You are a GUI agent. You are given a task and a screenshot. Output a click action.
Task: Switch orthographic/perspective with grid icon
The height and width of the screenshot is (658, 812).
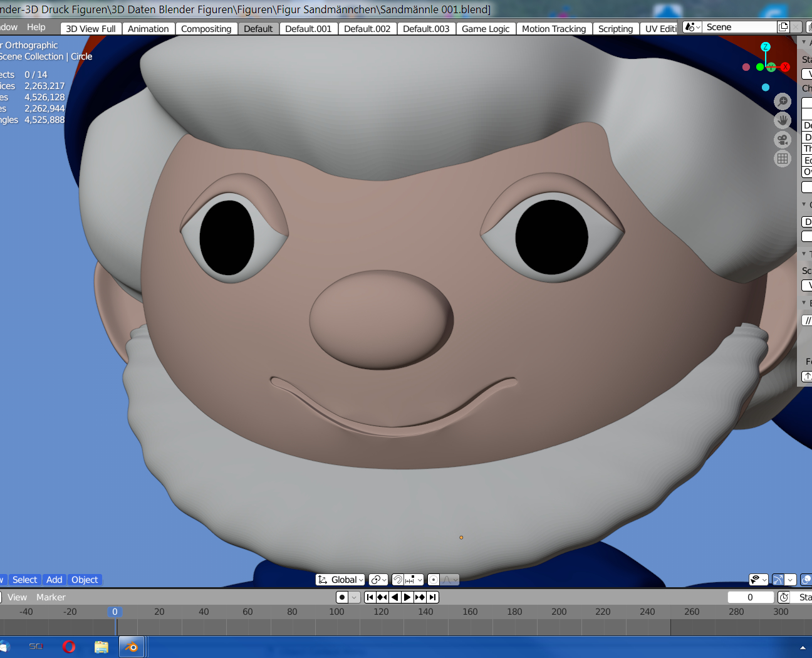(783, 159)
